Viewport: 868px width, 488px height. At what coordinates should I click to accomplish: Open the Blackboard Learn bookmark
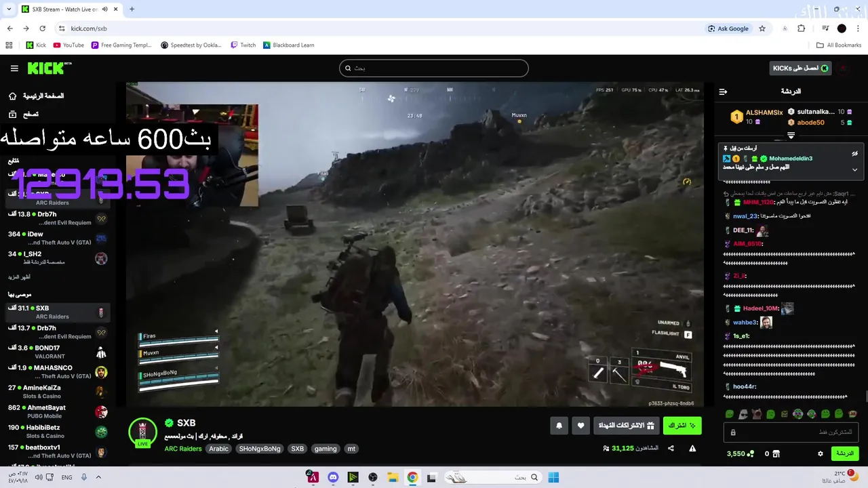click(x=288, y=45)
